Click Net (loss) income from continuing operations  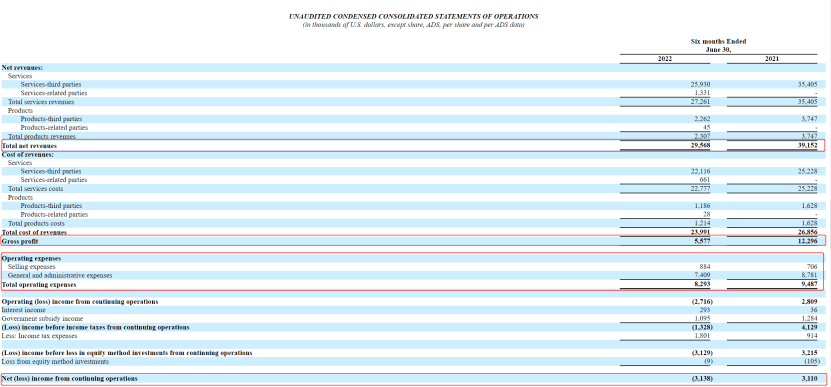coord(69,379)
